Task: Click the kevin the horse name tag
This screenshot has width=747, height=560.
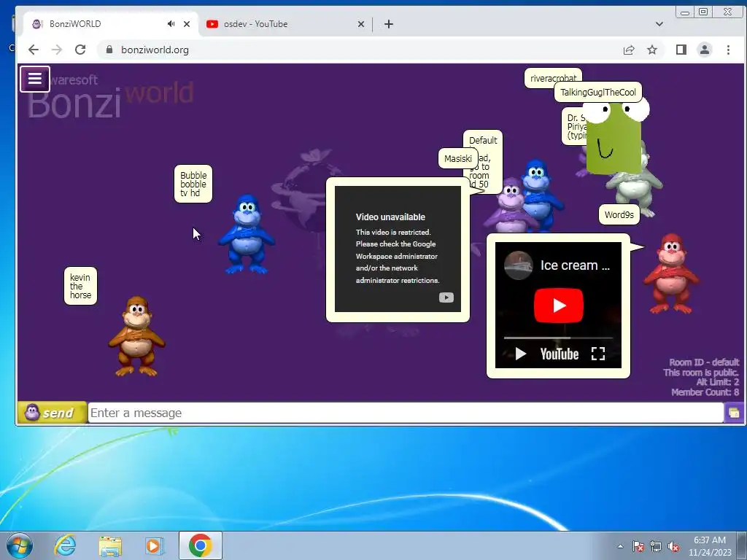Action: pyautogui.click(x=80, y=286)
